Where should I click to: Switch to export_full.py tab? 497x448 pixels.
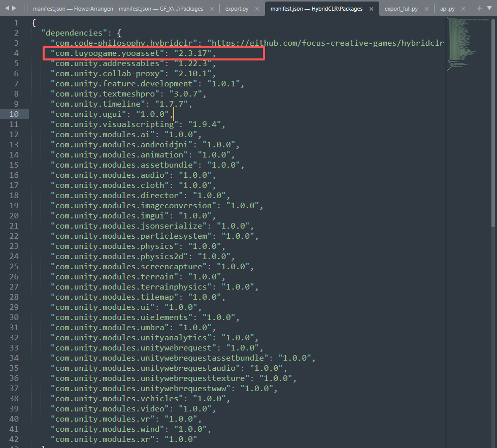pyautogui.click(x=401, y=9)
